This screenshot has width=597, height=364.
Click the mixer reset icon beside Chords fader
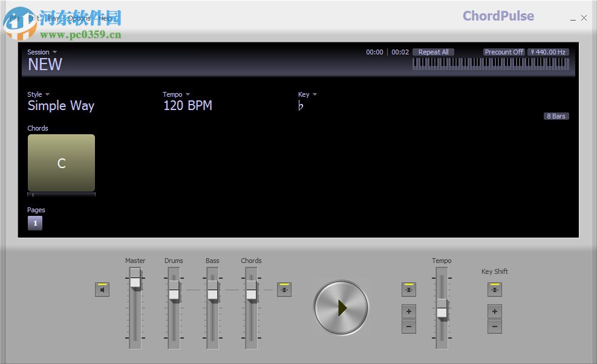(x=284, y=289)
